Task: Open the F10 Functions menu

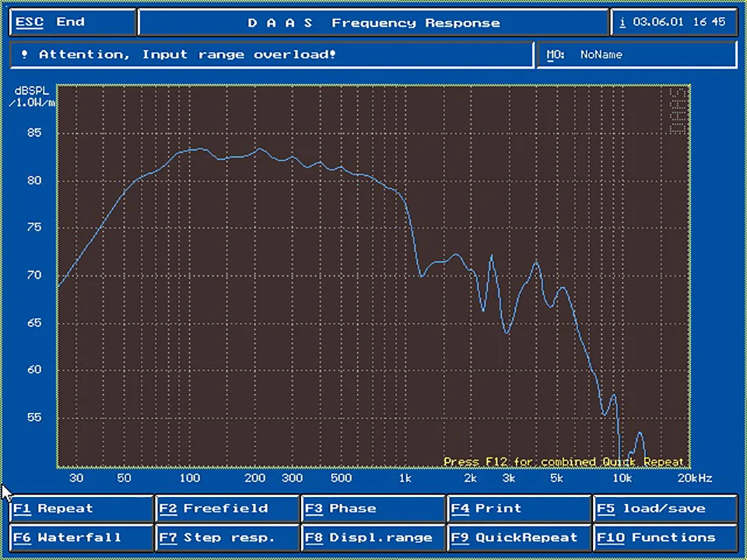Action: 665,537
